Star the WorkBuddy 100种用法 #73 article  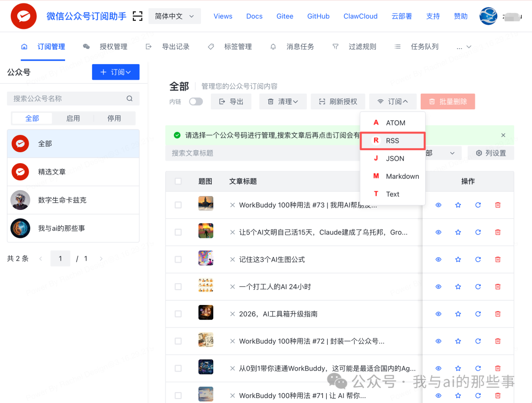(x=458, y=205)
